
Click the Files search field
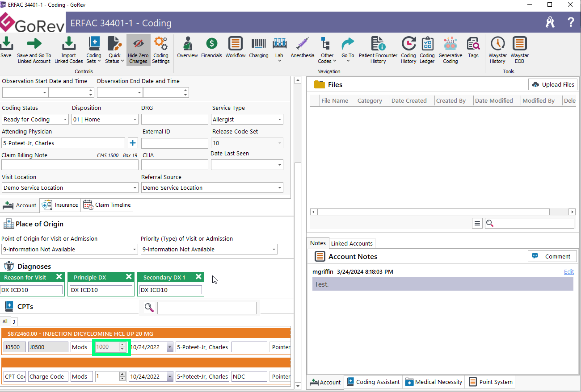pos(529,223)
